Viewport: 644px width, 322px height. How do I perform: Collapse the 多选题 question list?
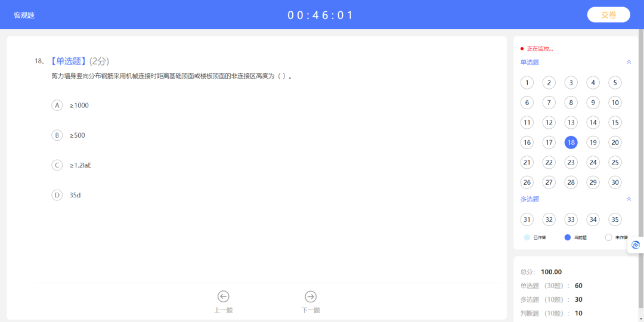point(628,199)
